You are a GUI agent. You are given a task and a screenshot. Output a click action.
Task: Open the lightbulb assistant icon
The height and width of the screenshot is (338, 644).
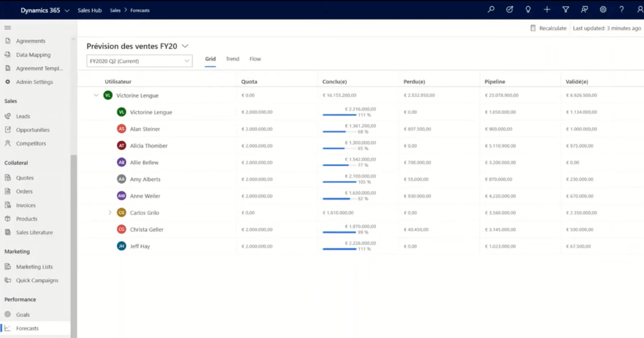click(528, 9)
